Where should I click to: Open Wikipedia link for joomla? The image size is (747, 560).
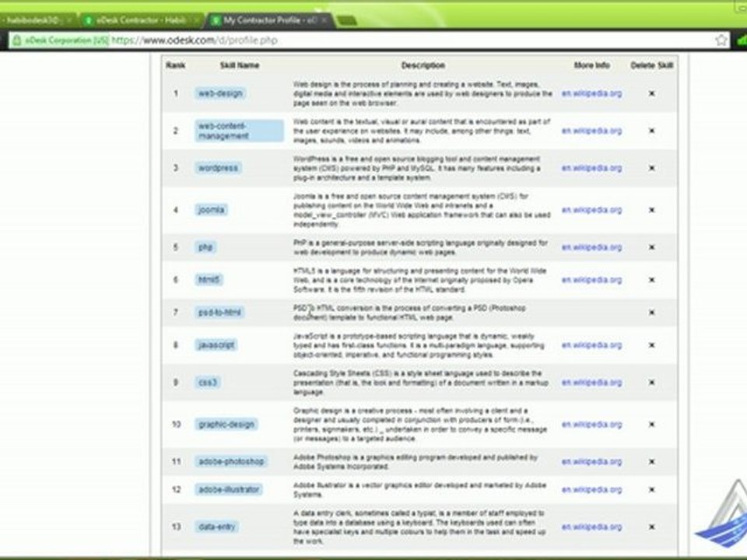tap(591, 210)
